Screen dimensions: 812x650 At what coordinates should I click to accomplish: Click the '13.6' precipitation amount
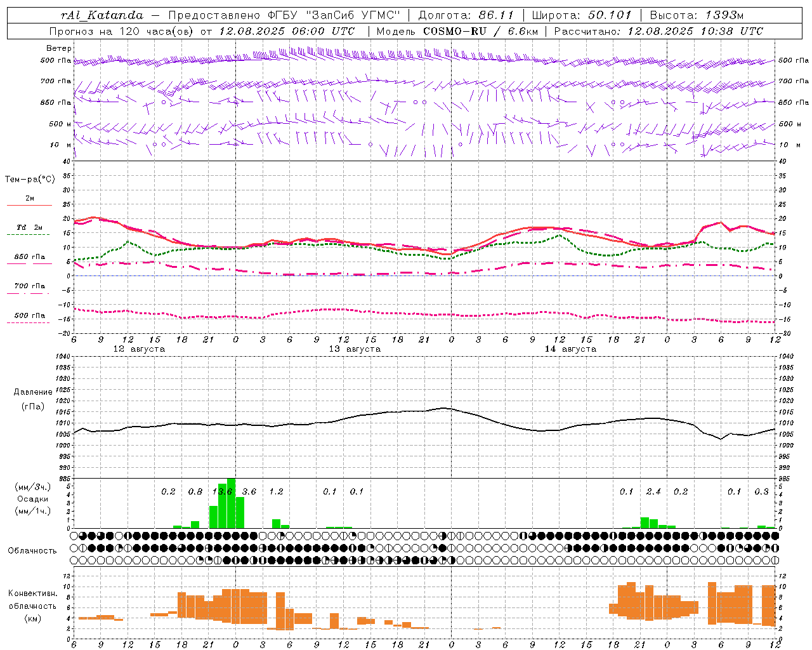click(x=222, y=491)
